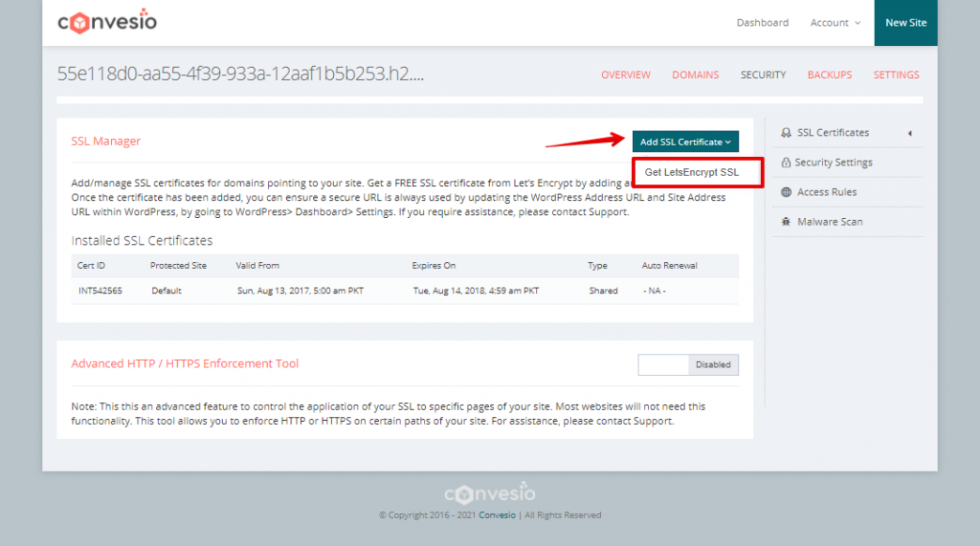Click the SSL Manager heading
The width and height of the screenshot is (980, 546).
(x=105, y=142)
